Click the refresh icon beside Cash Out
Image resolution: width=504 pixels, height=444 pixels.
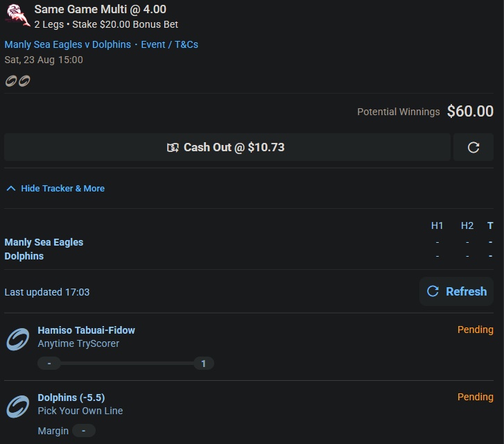(473, 147)
